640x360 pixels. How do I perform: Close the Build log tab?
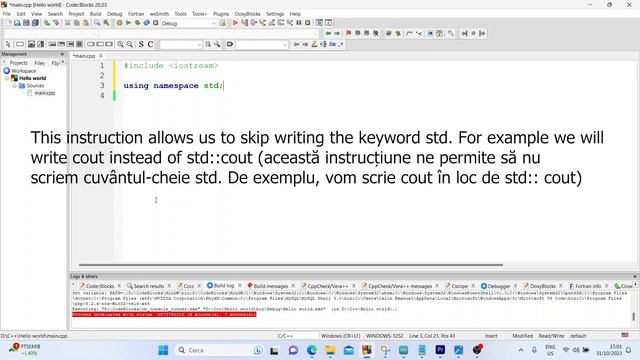(240, 285)
